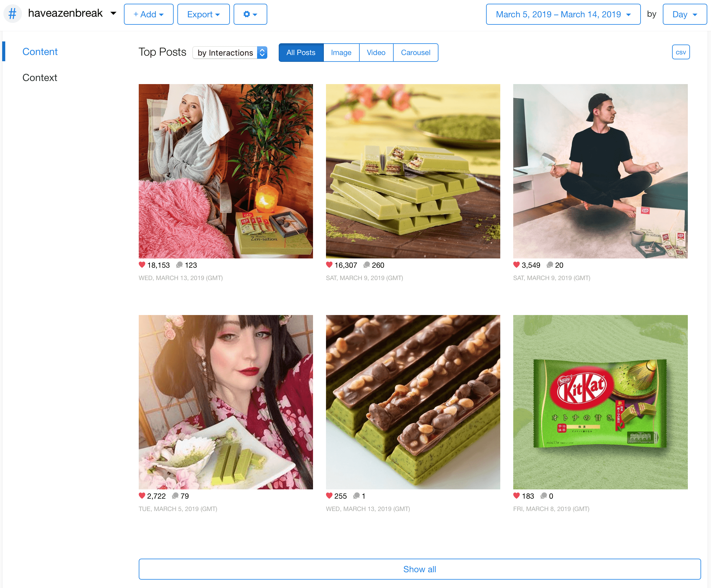Select the Content sidebar section
The width and height of the screenshot is (711, 588).
click(x=40, y=52)
